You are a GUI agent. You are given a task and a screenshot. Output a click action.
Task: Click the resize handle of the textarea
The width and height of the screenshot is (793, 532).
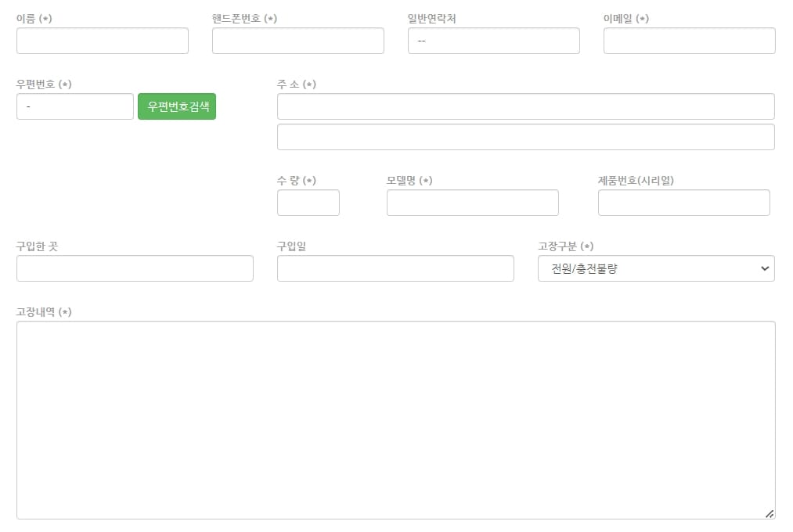click(770, 512)
